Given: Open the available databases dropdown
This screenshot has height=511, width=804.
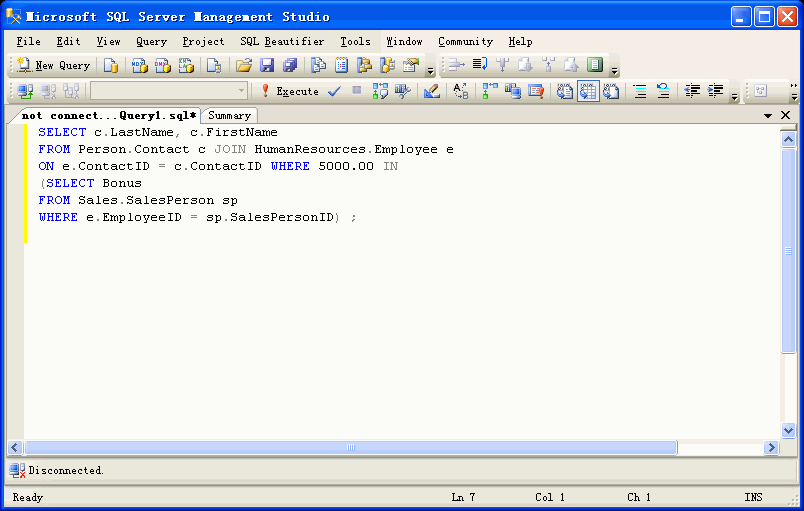Looking at the screenshot, I should 241,91.
